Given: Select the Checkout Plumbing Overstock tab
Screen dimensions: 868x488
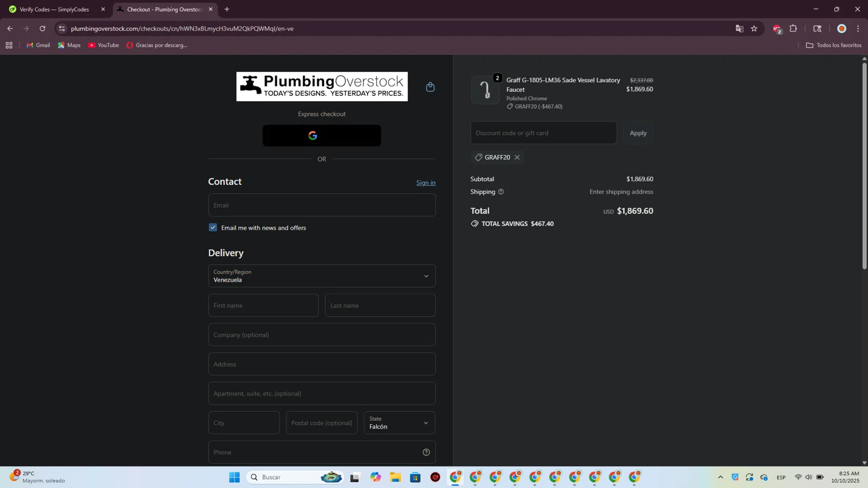Looking at the screenshot, I should (164, 9).
